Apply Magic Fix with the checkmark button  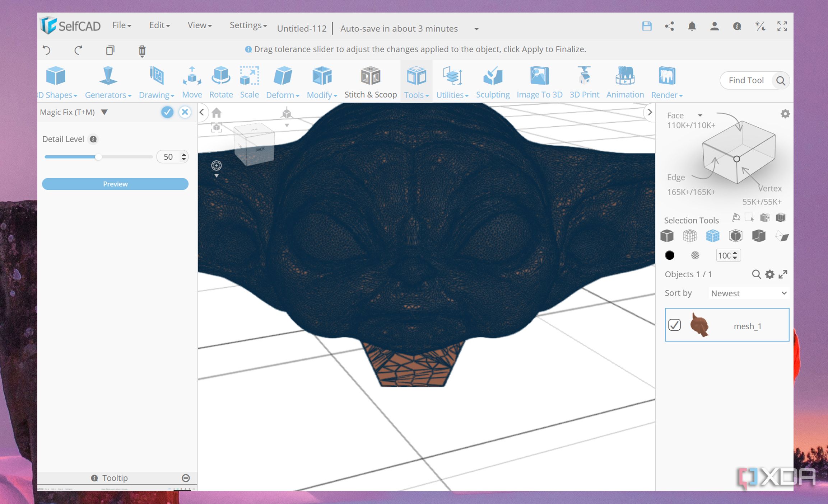167,112
